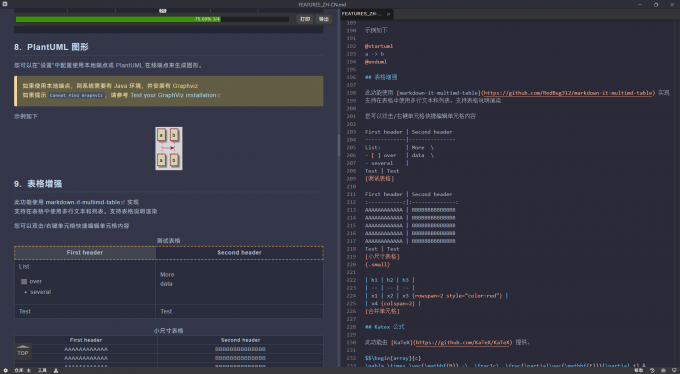Select the Second header cell in 测试表格

click(x=239, y=253)
